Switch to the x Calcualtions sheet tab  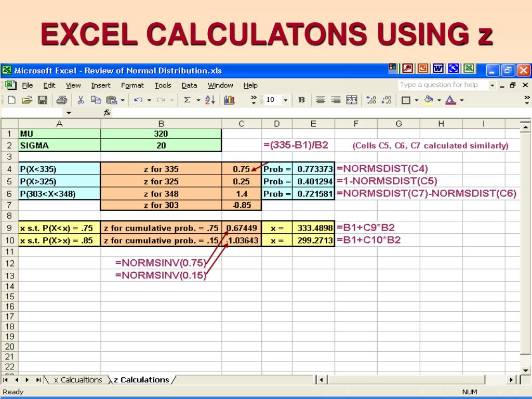tap(78, 380)
